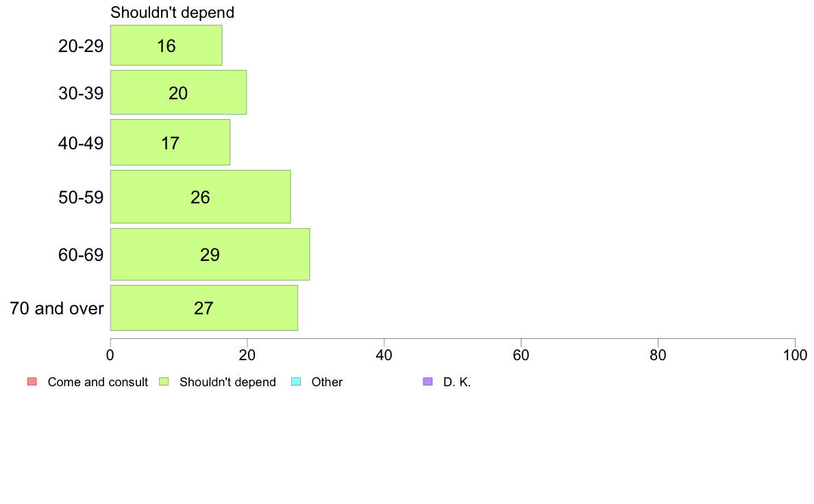Click the Other legend label

[327, 382]
